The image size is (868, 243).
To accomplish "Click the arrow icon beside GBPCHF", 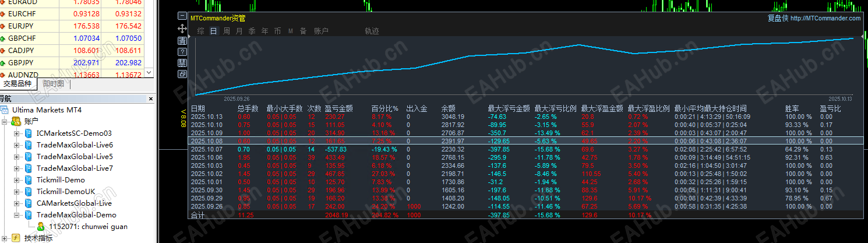I will [x=3, y=38].
